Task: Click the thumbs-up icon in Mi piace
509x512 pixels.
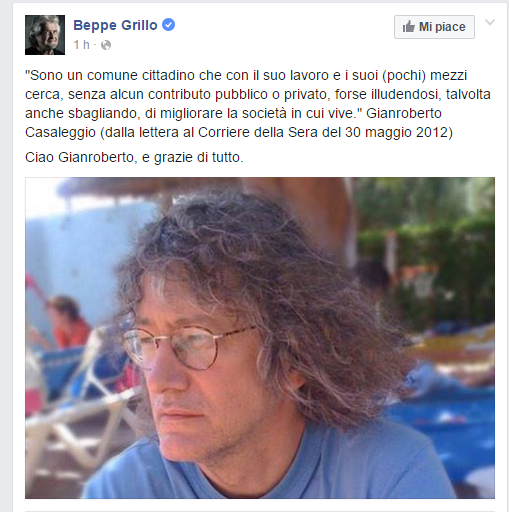Action: (408, 27)
